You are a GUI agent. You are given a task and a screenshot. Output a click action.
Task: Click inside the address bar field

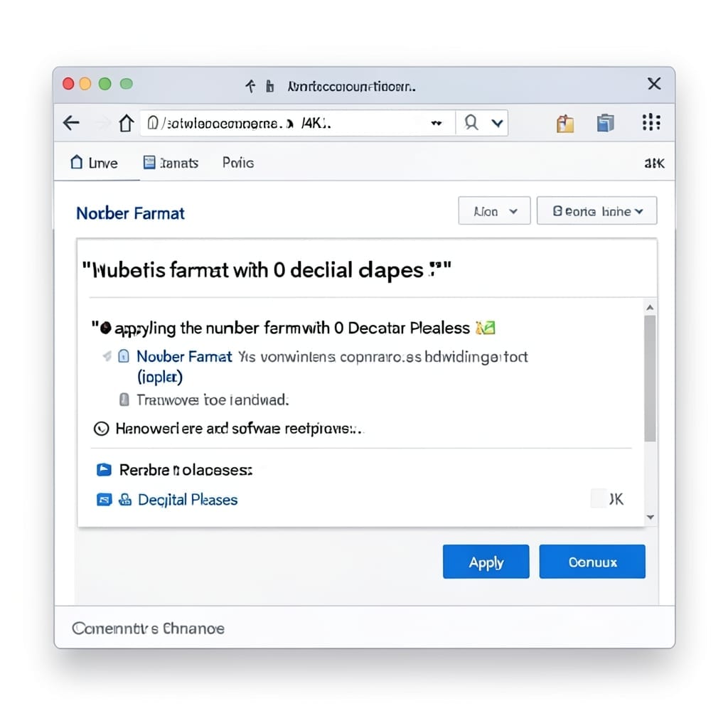click(297, 123)
